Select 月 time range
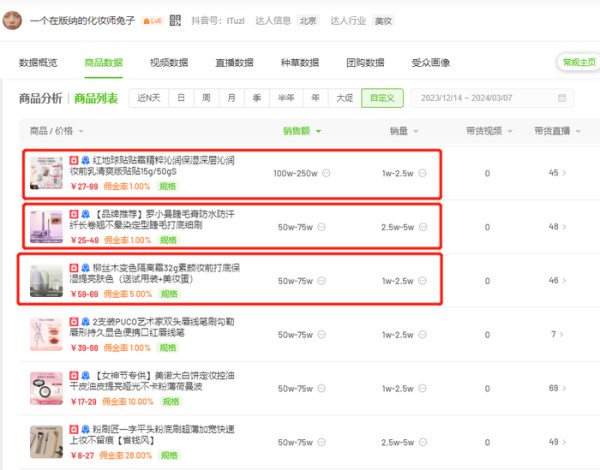Image resolution: width=600 pixels, height=470 pixels. 232,98
